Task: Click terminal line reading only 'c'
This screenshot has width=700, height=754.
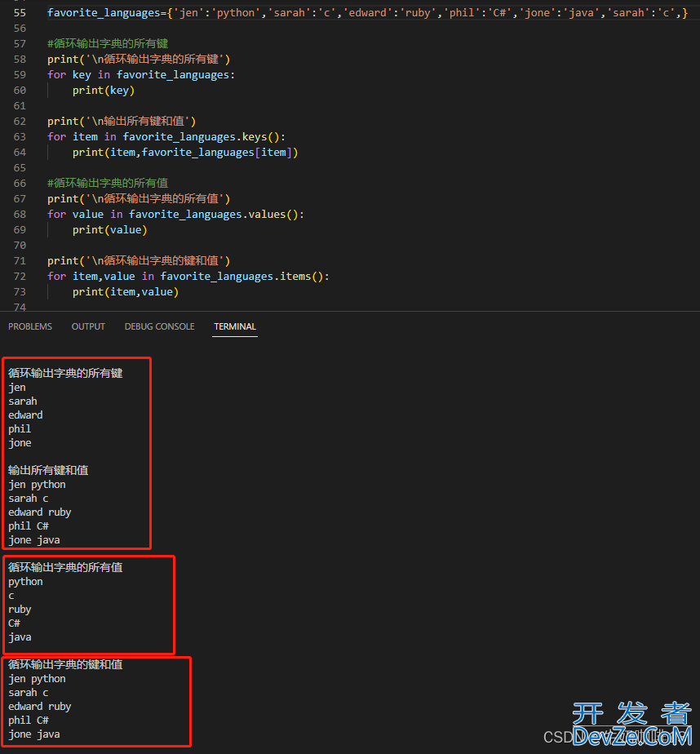Action: pos(11,596)
